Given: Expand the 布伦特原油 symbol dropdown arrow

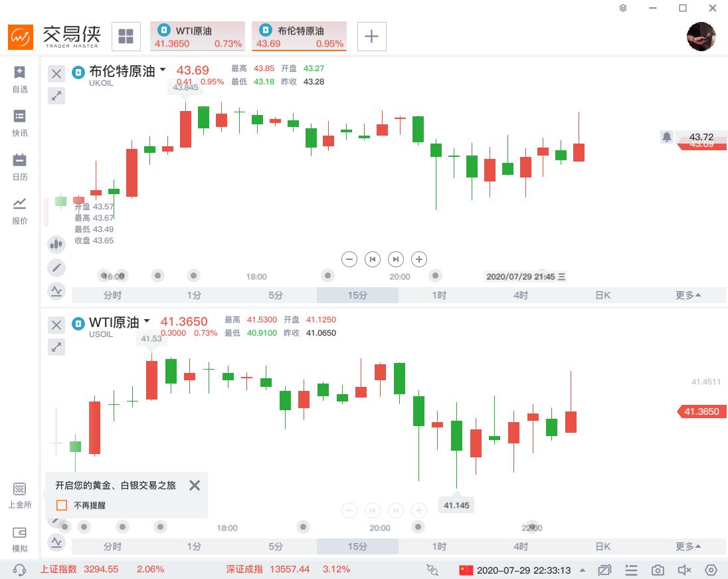Looking at the screenshot, I should [x=163, y=70].
